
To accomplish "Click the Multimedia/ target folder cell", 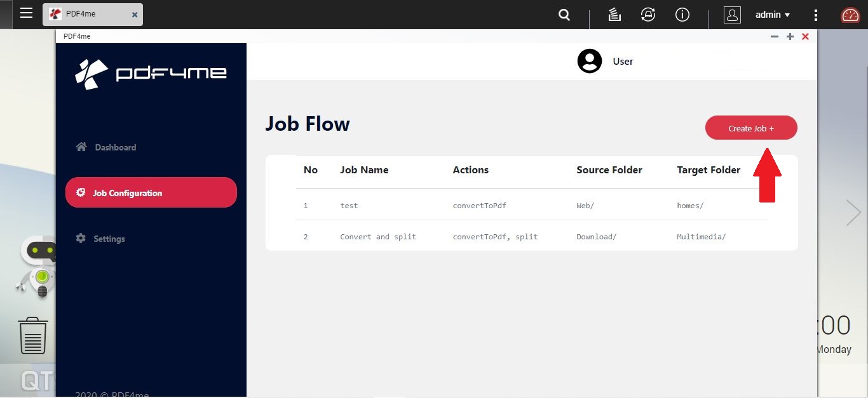I will (x=702, y=237).
